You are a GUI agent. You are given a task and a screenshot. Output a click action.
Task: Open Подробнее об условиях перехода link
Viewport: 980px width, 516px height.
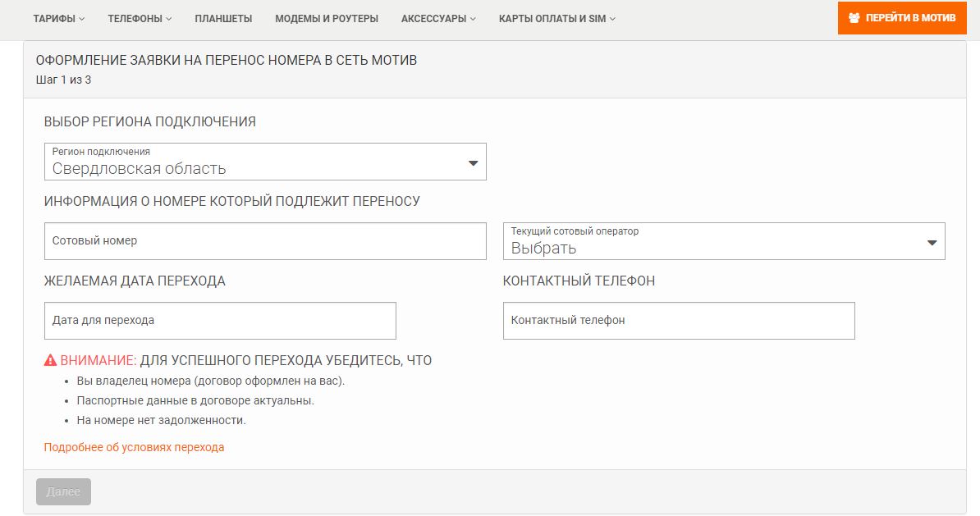point(134,447)
